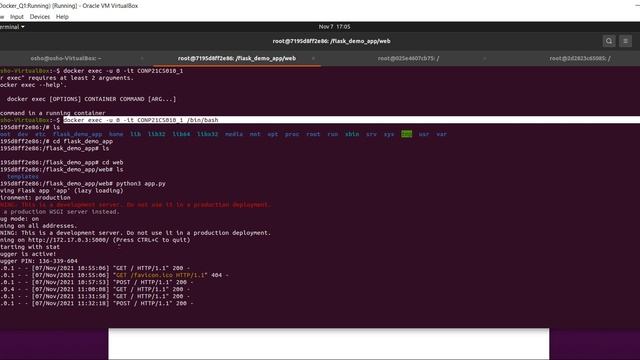This screenshot has width=640, height=360.
Task: Click the 'home' directory name
Action: (x=116, y=134)
